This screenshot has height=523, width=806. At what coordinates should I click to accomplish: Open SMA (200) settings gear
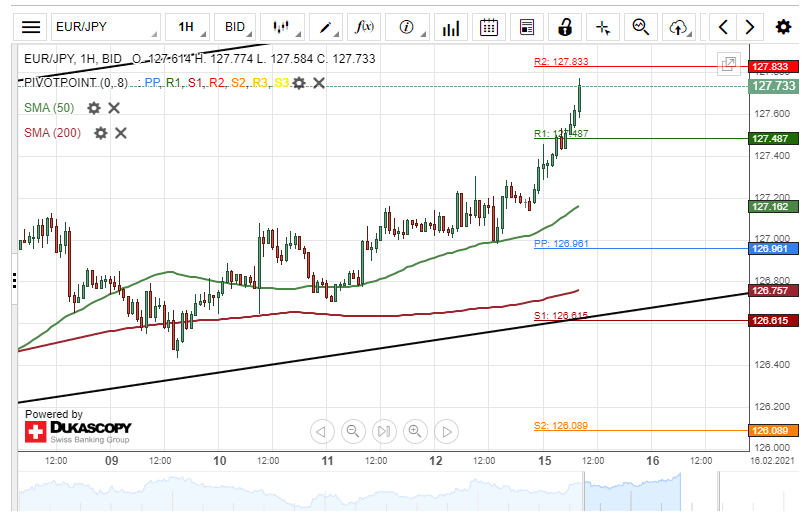pyautogui.click(x=101, y=133)
